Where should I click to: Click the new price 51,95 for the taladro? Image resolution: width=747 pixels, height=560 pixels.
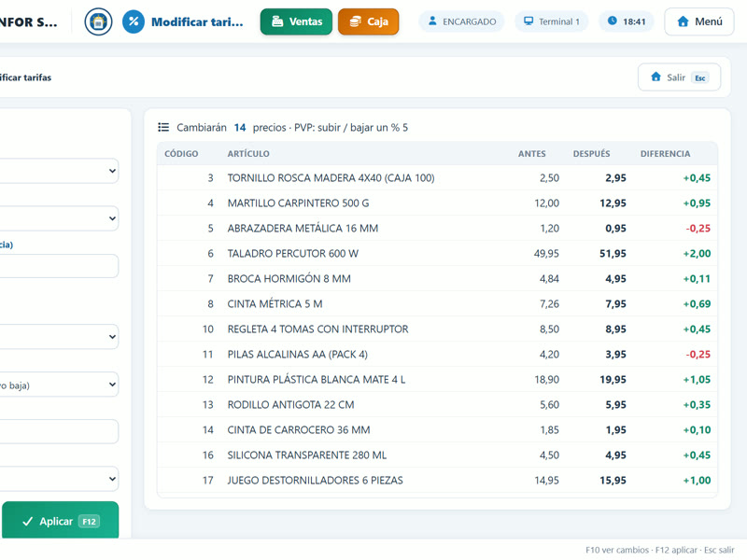tap(613, 254)
